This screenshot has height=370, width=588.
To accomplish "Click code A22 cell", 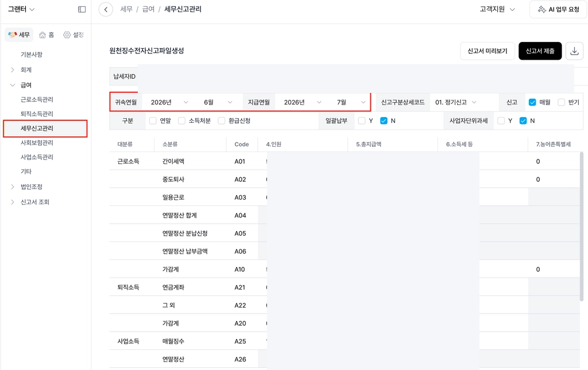I will (x=240, y=305).
